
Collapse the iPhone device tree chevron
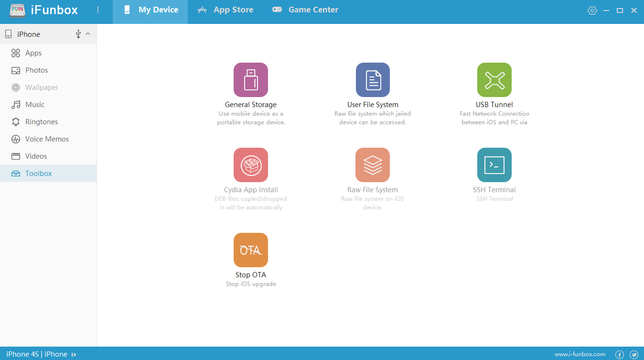coord(88,34)
